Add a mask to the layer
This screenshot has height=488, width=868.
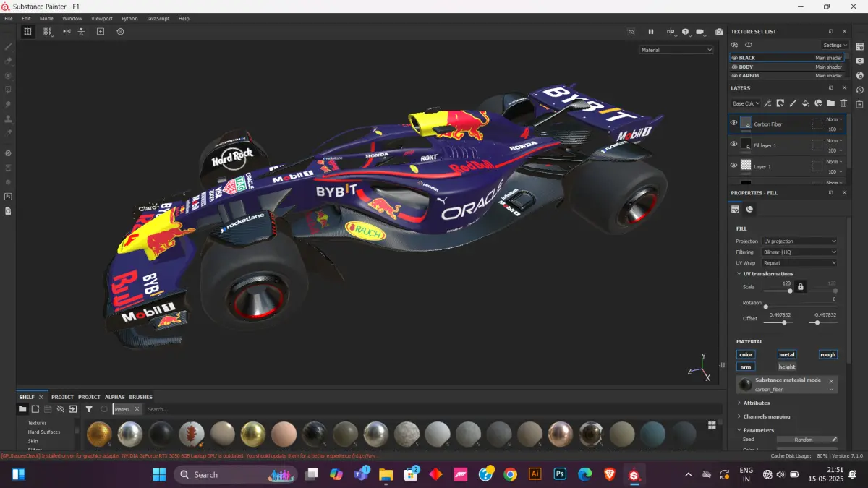[x=780, y=103]
